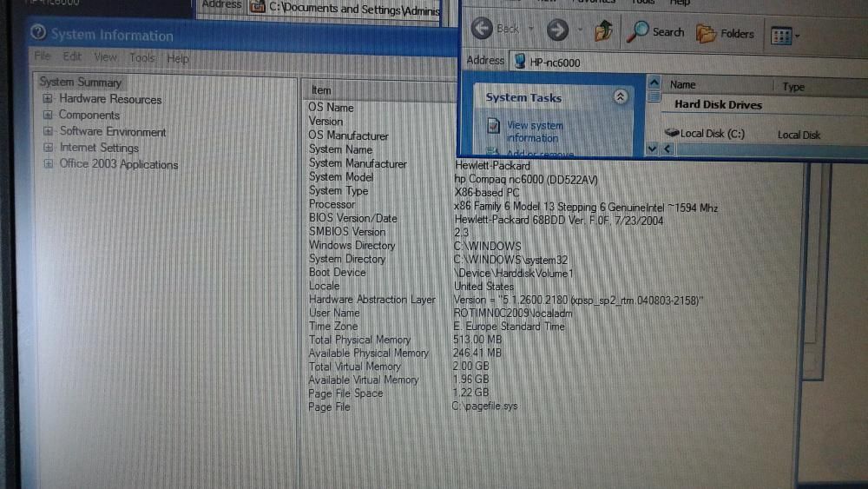This screenshot has width=868, height=489.
Task: Click the Hard Disk Drives group heading
Action: (x=718, y=104)
